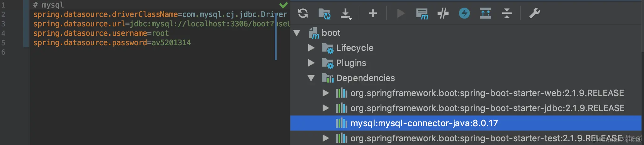Generate sources and update folders icon

324,13
